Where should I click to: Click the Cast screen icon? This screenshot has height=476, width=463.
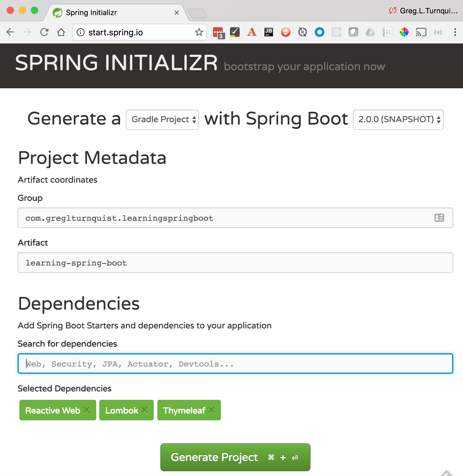[421, 32]
